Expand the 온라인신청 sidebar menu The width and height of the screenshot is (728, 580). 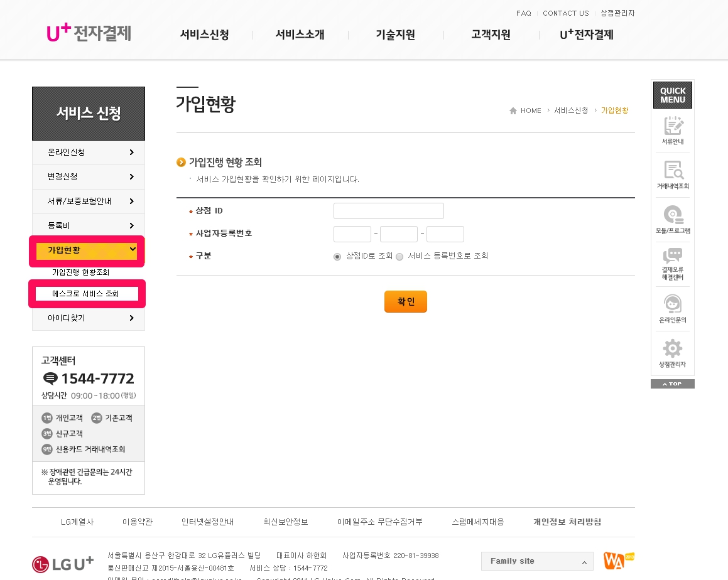click(x=89, y=153)
